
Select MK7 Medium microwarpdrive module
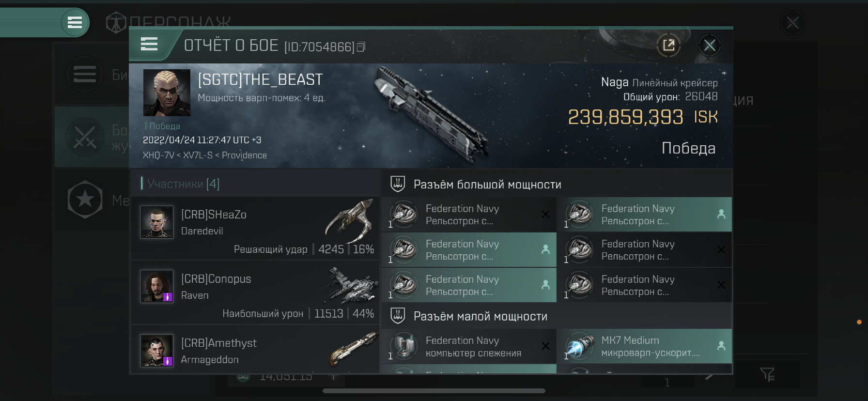(x=644, y=347)
